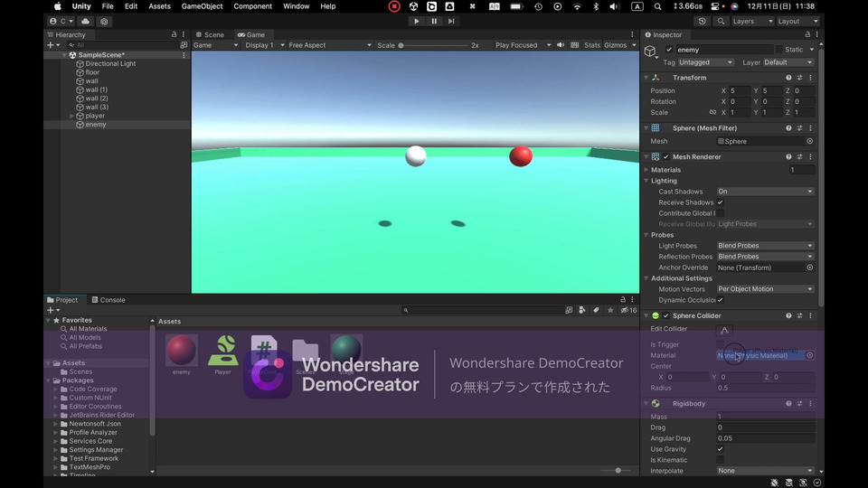This screenshot has height=488, width=868.
Task: Expand the player object in Hierarchy
Action: [x=72, y=116]
